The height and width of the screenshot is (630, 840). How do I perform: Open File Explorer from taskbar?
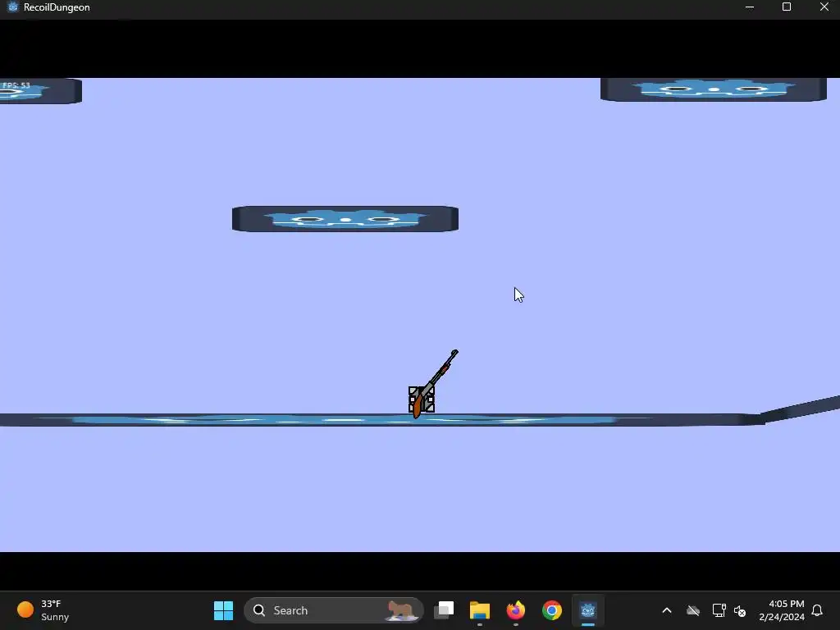tap(479, 610)
